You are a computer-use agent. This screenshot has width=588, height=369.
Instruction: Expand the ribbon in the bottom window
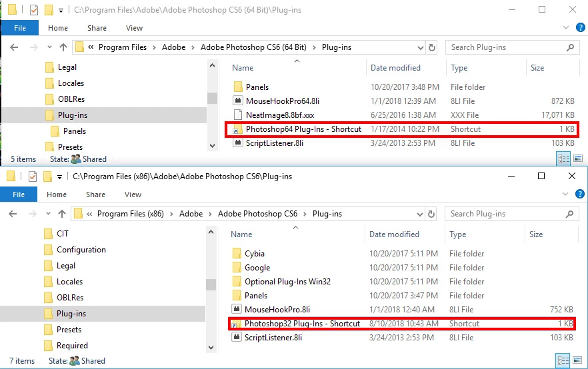[565, 194]
